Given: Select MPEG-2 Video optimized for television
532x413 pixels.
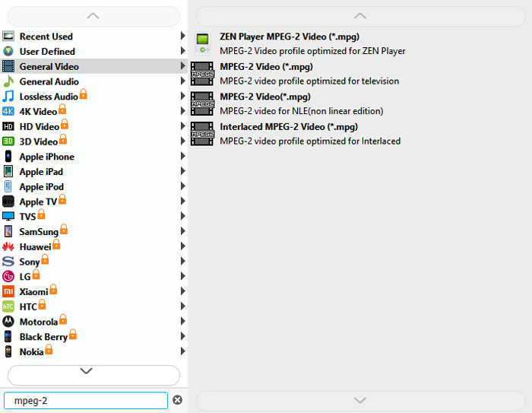Looking at the screenshot, I should pyautogui.click(x=359, y=74).
